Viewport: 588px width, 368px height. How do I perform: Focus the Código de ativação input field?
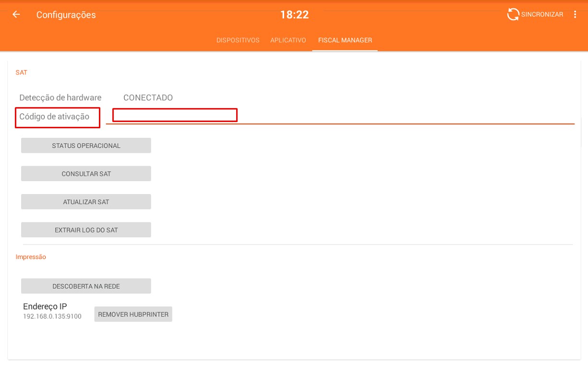pos(340,116)
